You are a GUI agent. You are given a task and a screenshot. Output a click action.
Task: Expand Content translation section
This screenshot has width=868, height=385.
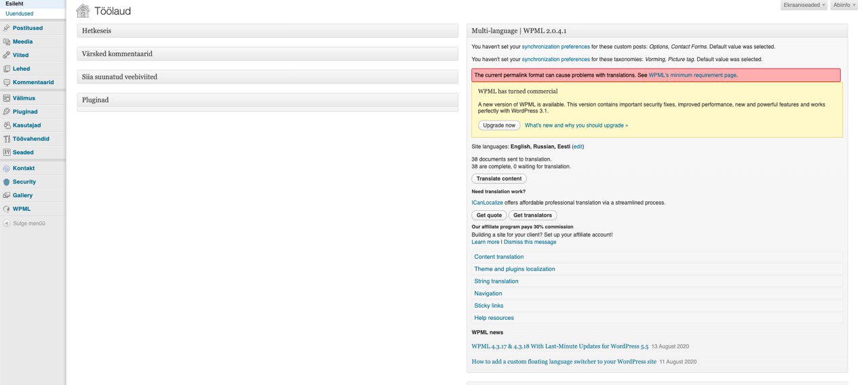click(x=657, y=257)
